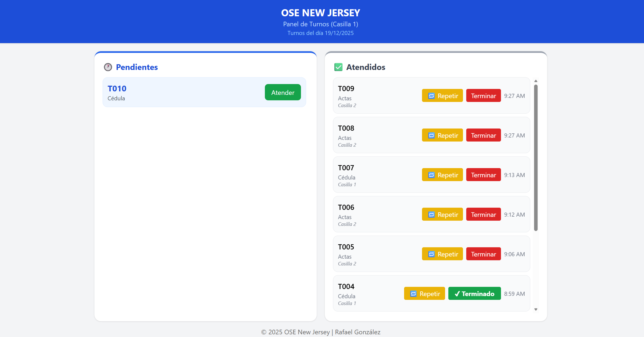644x337 pixels.
Task: Click the repeat icon in T009's Repetir button
Action: pos(431,96)
